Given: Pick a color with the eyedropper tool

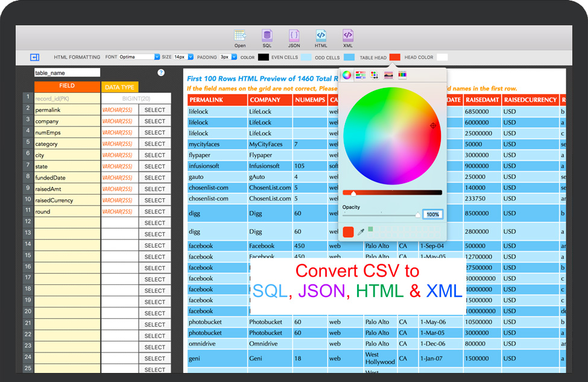Looking at the screenshot, I should 361,232.
